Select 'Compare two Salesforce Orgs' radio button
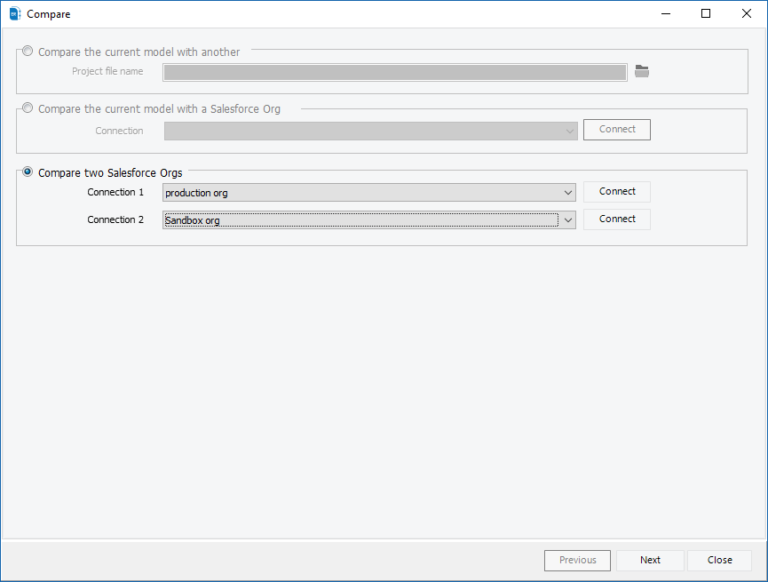Screen dimensions: 768x582 click(27, 172)
